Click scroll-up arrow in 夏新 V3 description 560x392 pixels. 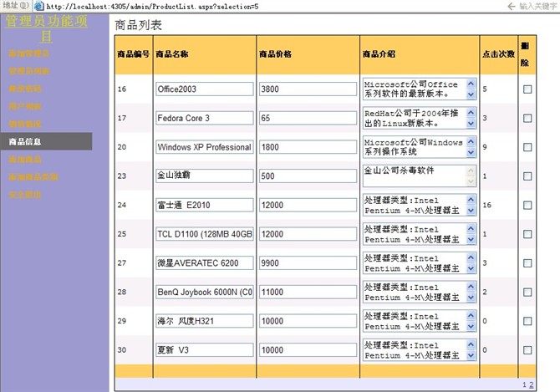tap(471, 344)
